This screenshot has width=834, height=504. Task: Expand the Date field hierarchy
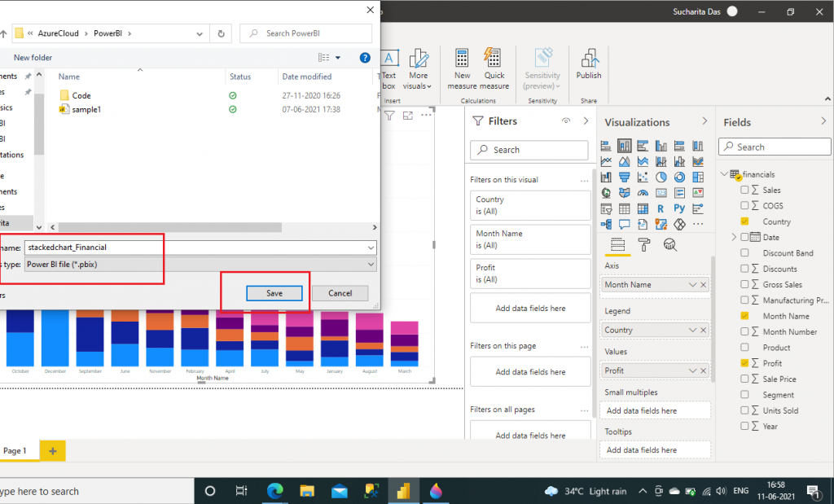[x=734, y=237]
